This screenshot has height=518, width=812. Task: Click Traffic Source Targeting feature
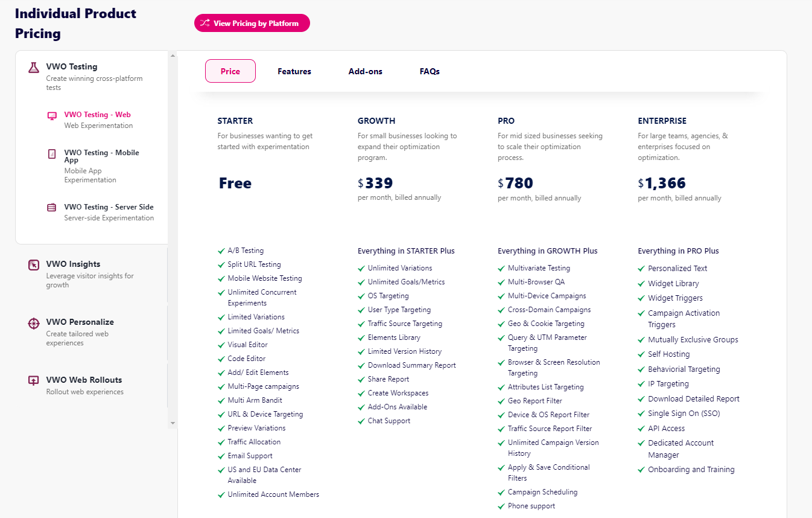(405, 324)
